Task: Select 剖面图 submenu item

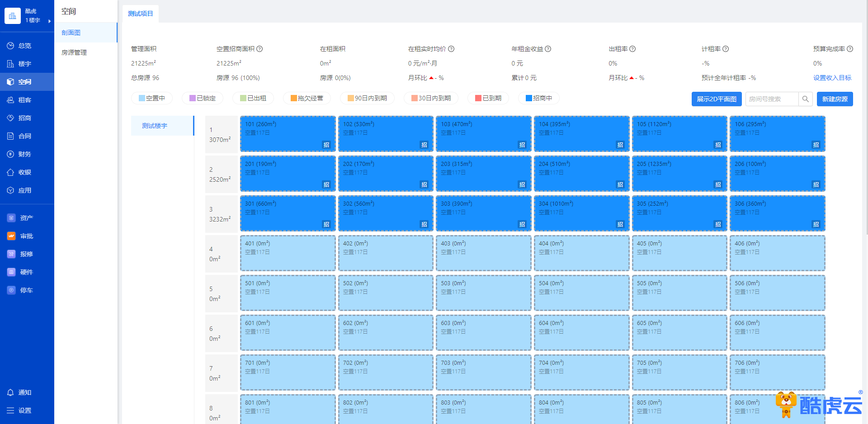Action: coord(86,33)
